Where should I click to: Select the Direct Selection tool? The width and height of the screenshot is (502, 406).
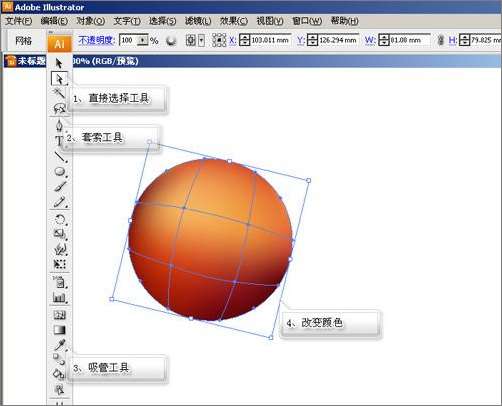(59, 79)
